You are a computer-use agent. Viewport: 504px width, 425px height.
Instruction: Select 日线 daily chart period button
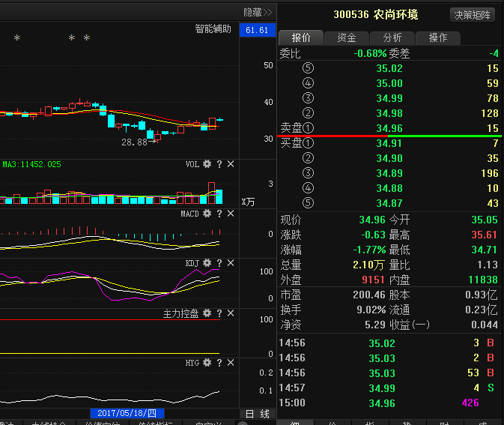(258, 414)
